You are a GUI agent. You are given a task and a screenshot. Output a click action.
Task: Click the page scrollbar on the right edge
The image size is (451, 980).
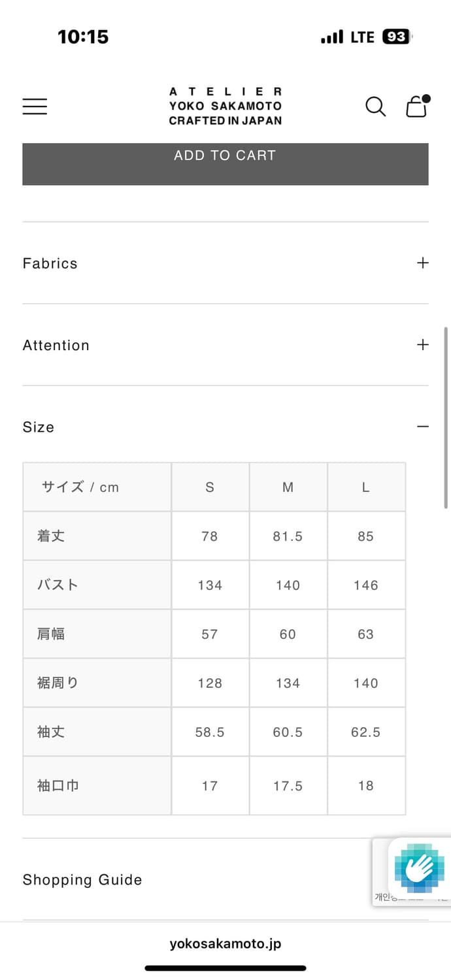coord(446,418)
